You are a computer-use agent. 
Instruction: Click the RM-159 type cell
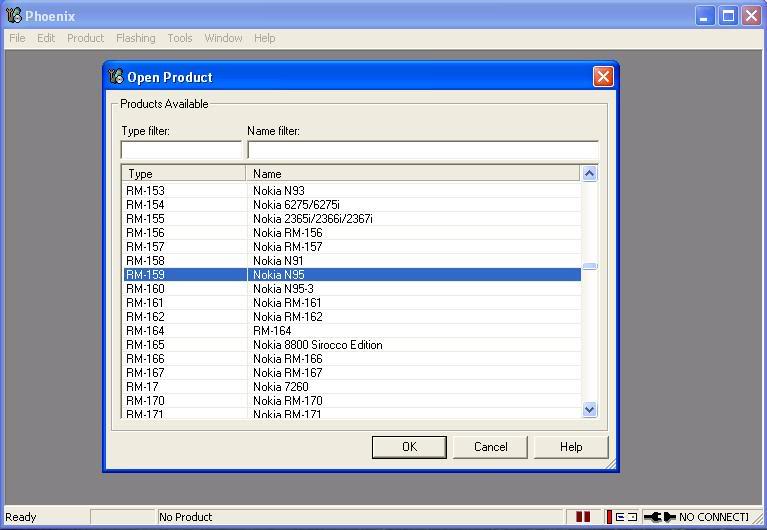click(145, 275)
